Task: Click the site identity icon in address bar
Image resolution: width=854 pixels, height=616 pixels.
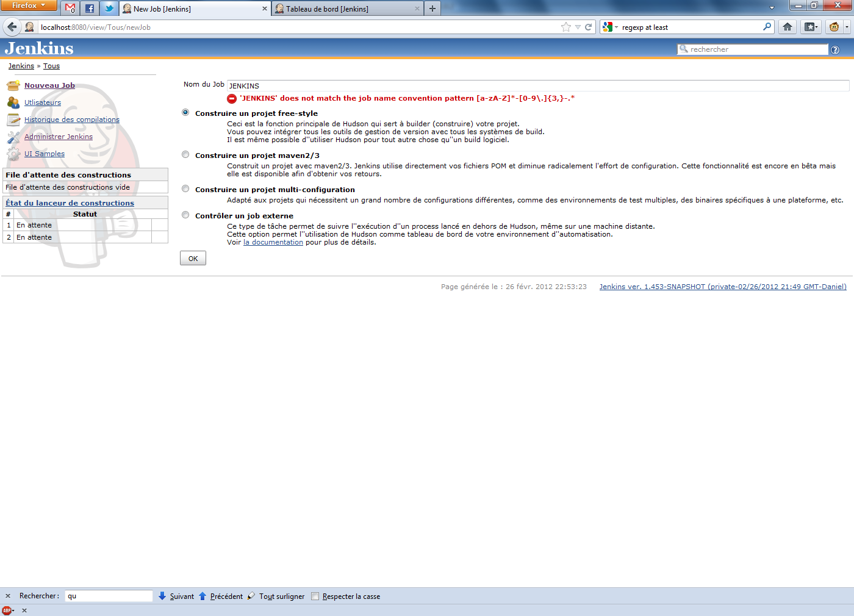Action: 29,27
